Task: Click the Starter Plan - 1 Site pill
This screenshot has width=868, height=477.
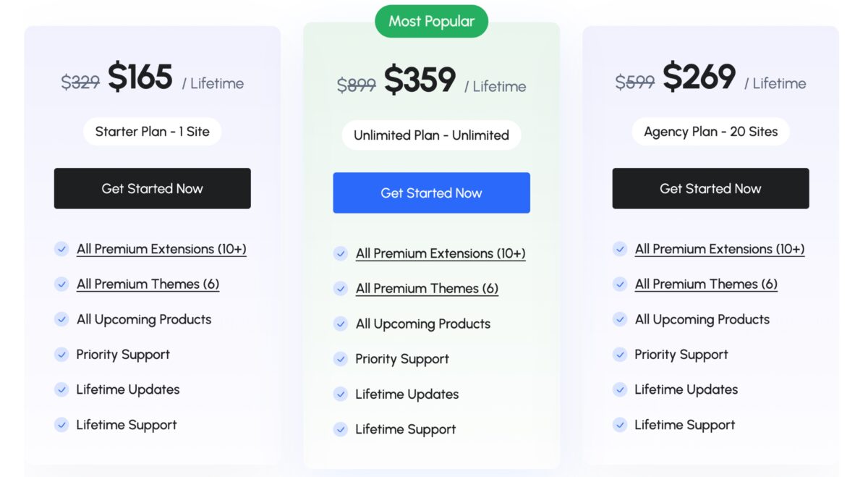Action: [152, 132]
